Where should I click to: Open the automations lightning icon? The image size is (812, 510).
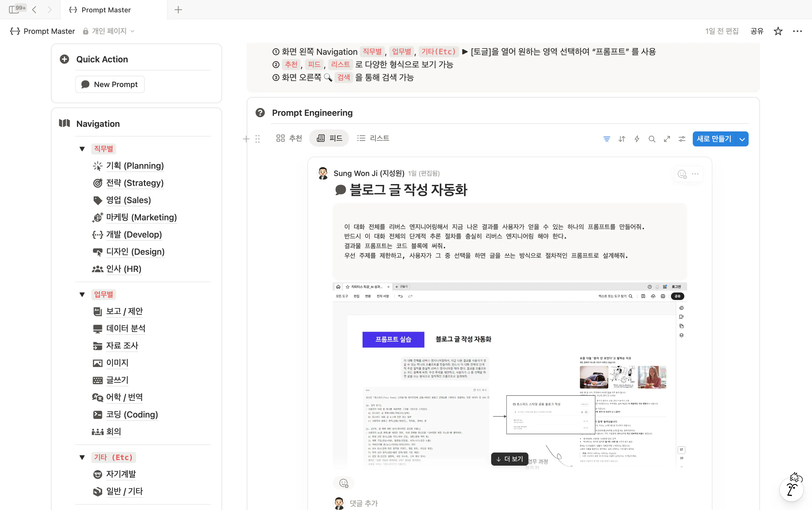point(637,139)
